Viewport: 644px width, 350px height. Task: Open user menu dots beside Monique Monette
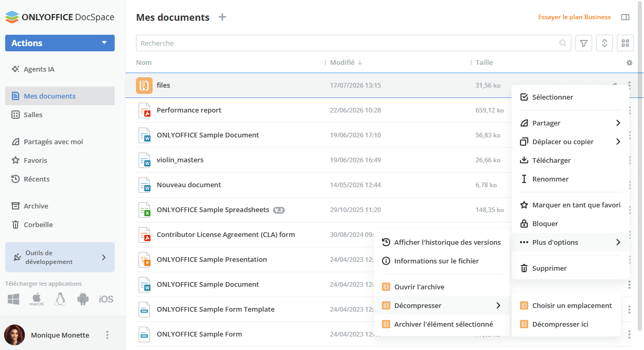(107, 335)
